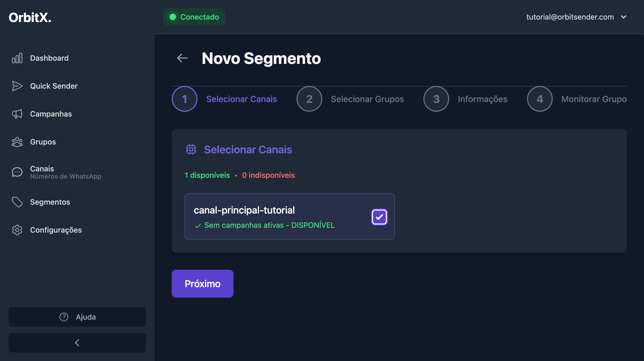Open Configurações with the gear icon

click(x=17, y=230)
